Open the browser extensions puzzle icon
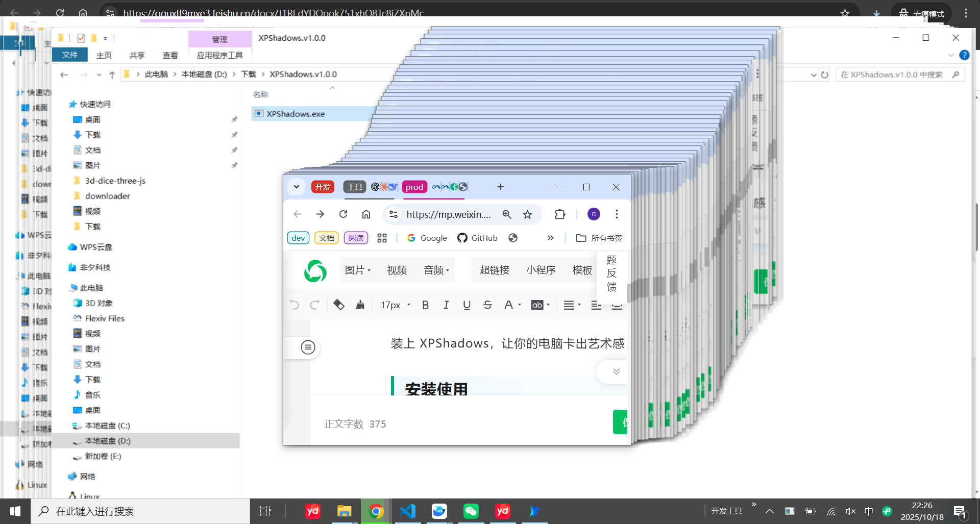Screen dimensions: 980x524 coord(560,214)
